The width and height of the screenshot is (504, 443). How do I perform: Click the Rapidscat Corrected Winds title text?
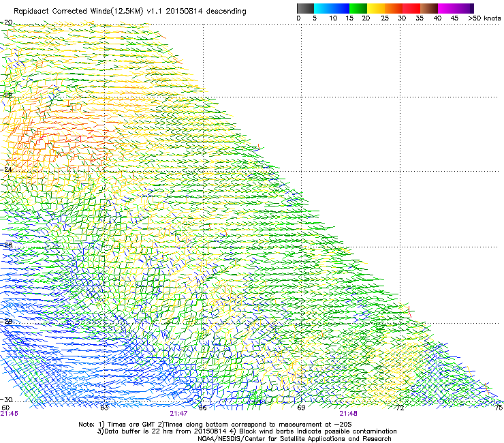click(130, 12)
